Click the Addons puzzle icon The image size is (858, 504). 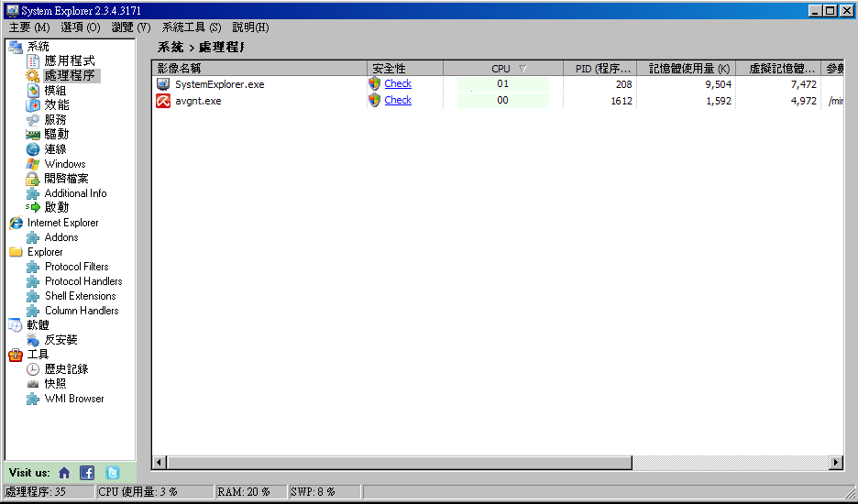coord(33,237)
